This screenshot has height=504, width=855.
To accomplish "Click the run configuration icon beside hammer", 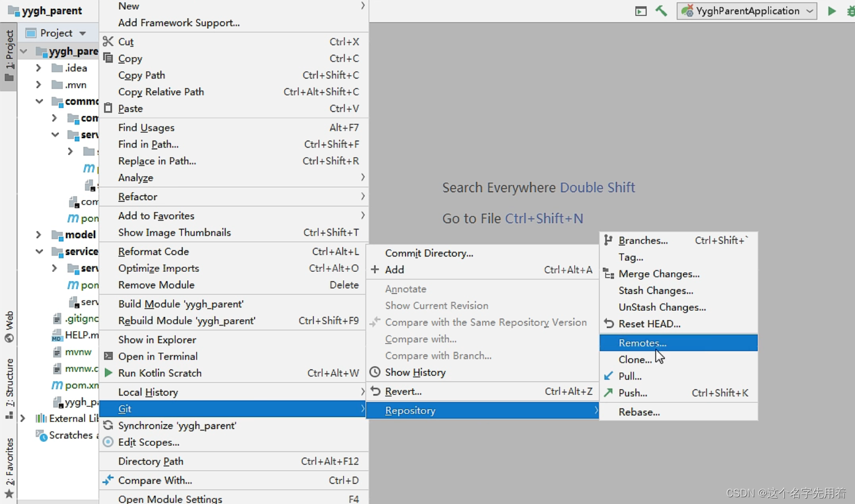I will (x=641, y=11).
